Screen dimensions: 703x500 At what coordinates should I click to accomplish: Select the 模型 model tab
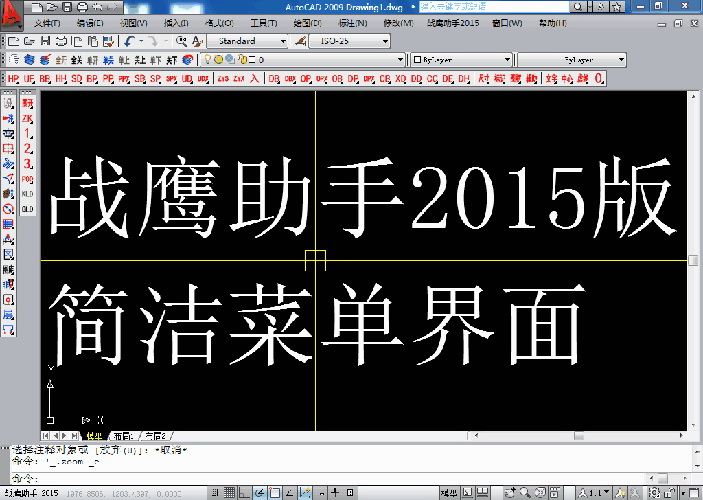94,436
